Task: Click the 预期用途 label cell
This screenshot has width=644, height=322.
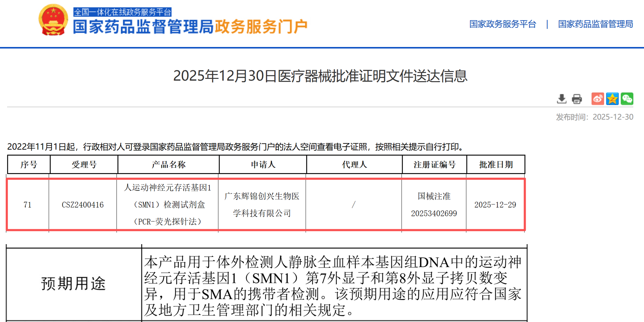Action: [x=73, y=284]
